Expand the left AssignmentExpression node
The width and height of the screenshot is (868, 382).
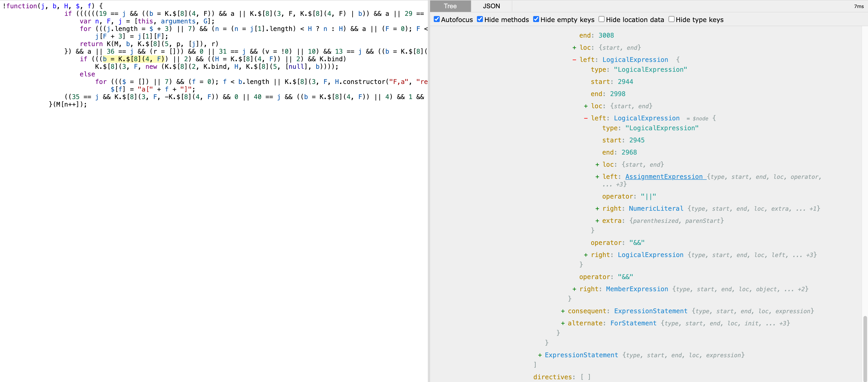tap(597, 177)
